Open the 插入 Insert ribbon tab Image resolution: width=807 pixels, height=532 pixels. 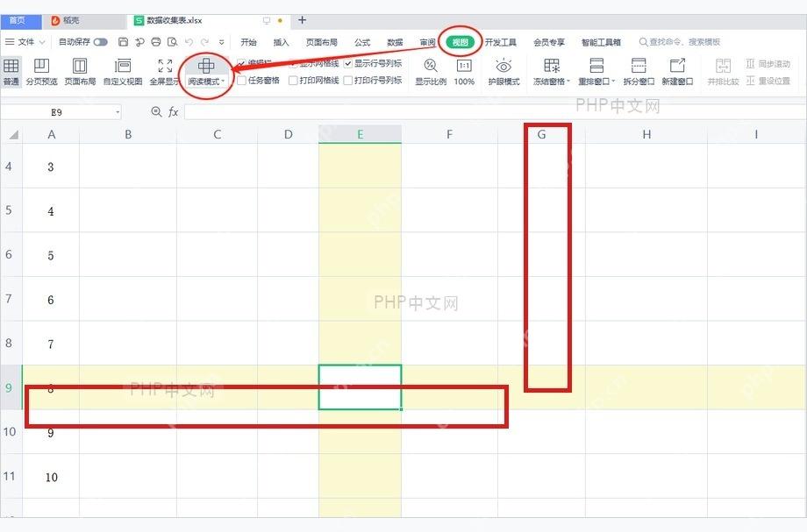click(281, 42)
